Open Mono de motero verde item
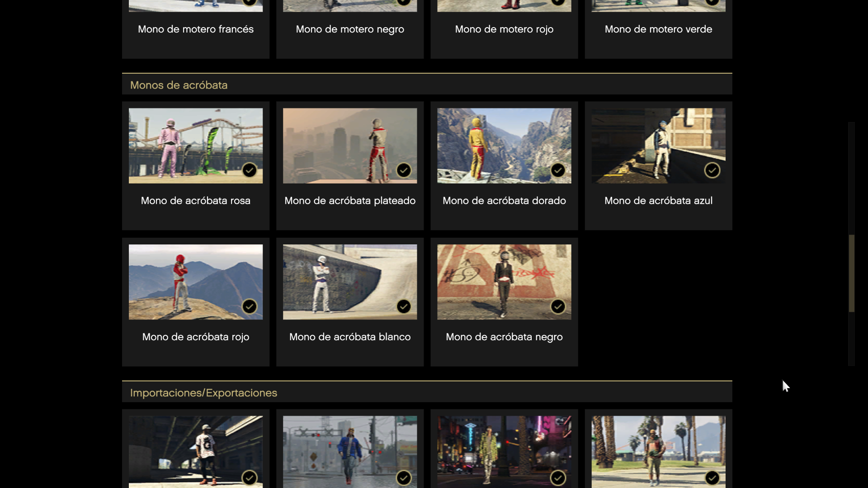Screen dimensions: 868x488 [658, 29]
